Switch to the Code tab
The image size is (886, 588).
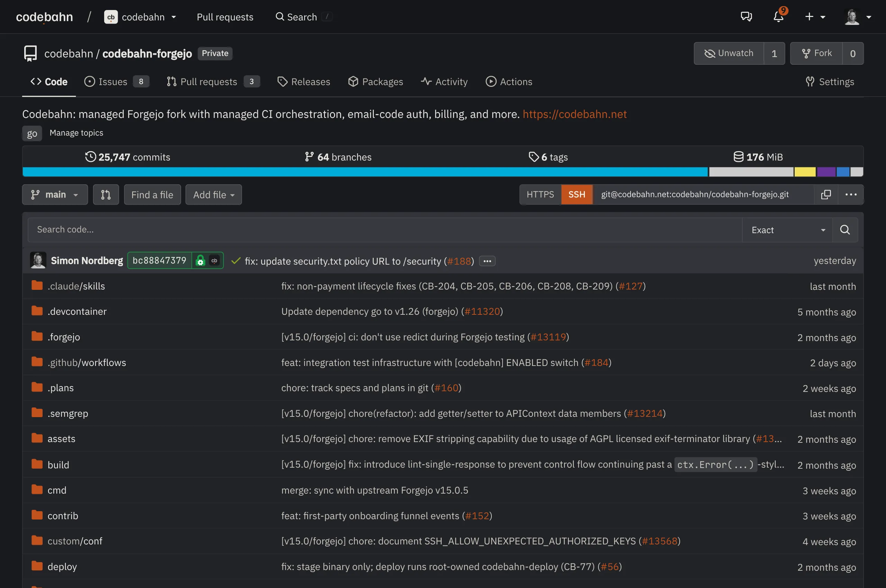click(49, 82)
